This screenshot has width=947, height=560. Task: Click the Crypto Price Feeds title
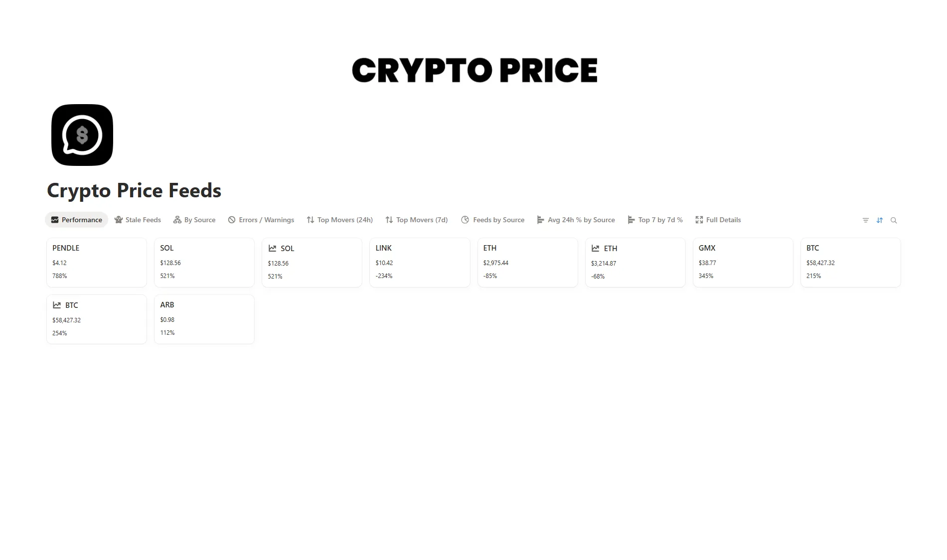click(x=134, y=190)
